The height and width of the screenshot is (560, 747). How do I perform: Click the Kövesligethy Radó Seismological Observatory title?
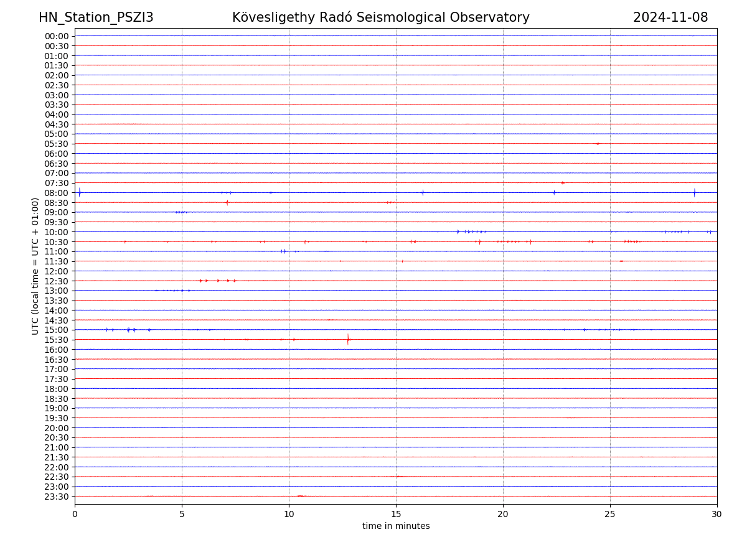point(380,17)
